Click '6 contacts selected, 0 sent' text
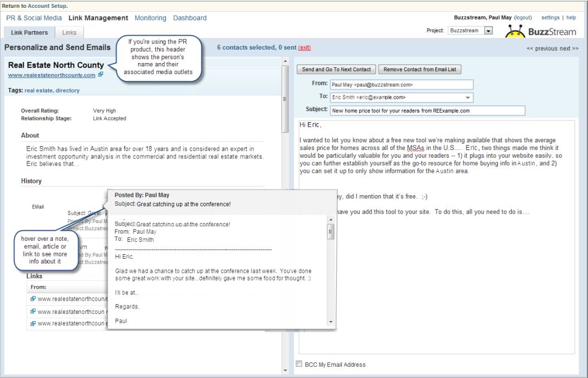The height and width of the screenshot is (378, 588). click(x=257, y=48)
